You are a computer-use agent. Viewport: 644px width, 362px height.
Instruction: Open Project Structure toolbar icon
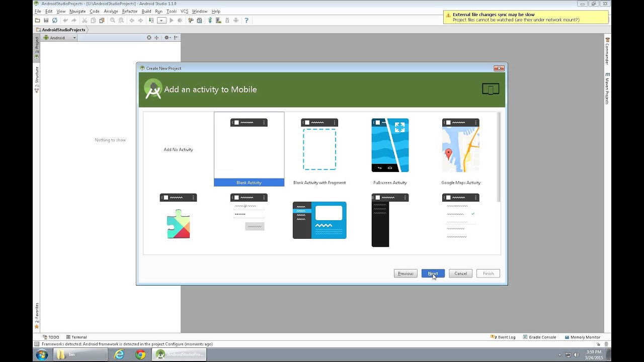199,20
